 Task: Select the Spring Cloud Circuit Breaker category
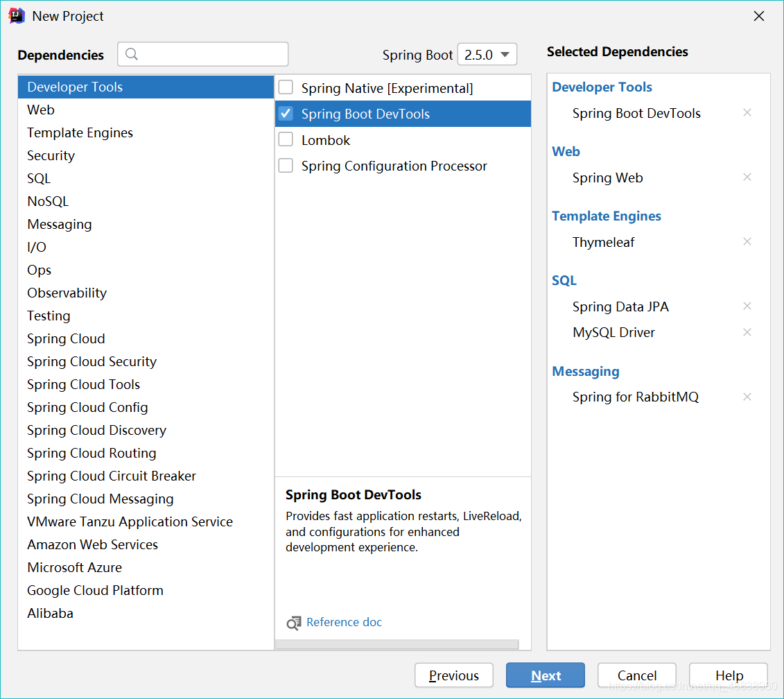point(146,476)
